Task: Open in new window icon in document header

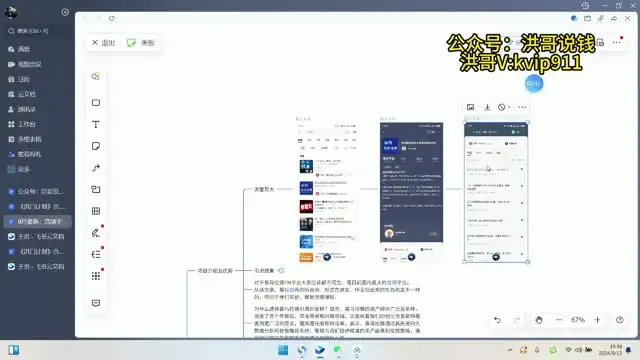Action: [587, 18]
